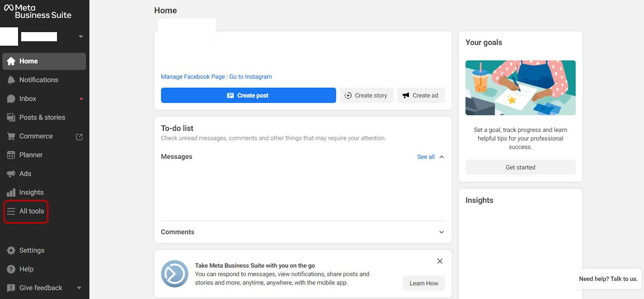
Task: Click the Ads megaphone icon in sidebar
Action: click(11, 174)
